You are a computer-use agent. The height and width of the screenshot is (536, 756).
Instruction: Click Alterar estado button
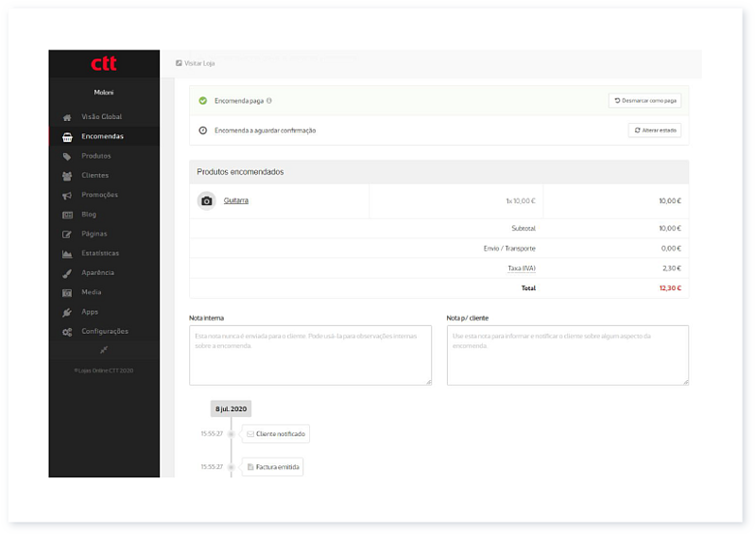coord(654,130)
